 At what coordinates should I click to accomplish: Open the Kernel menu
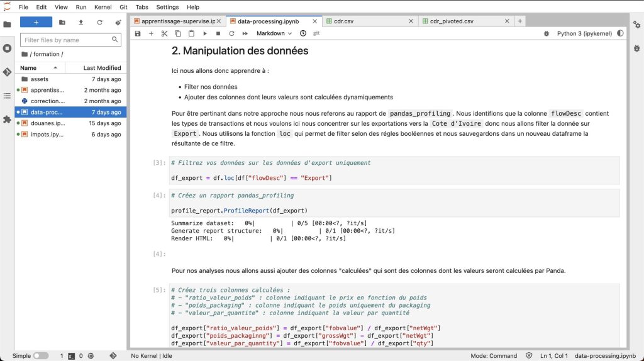103,7
